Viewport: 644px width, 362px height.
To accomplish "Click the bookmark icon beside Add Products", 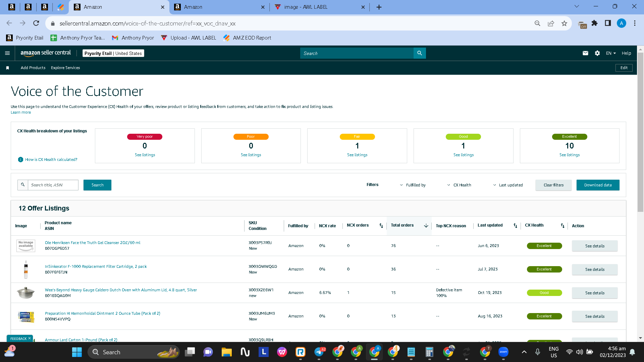I will click(x=7, y=68).
